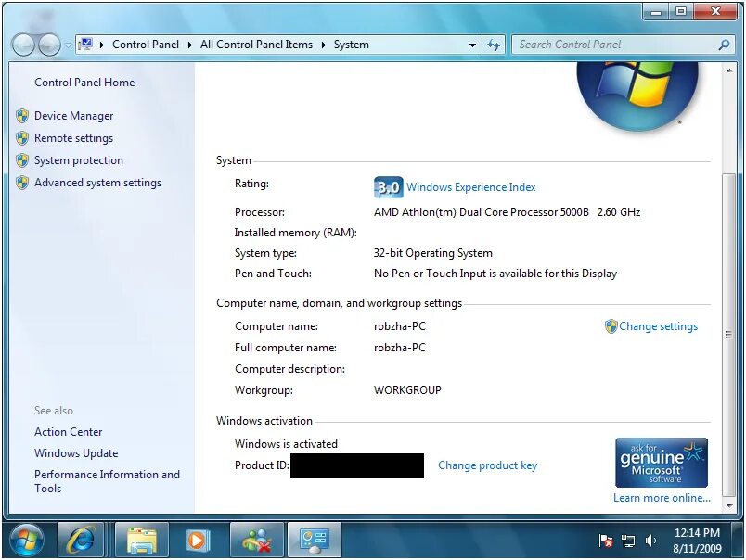Open Action Center under See also

pyautogui.click(x=68, y=432)
